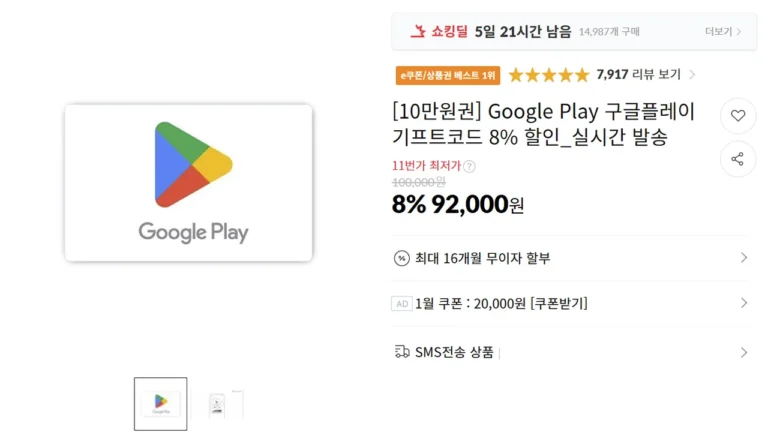Screen dimensions: 768x447
Task: Click the five-star rating icons
Action: [x=548, y=75]
